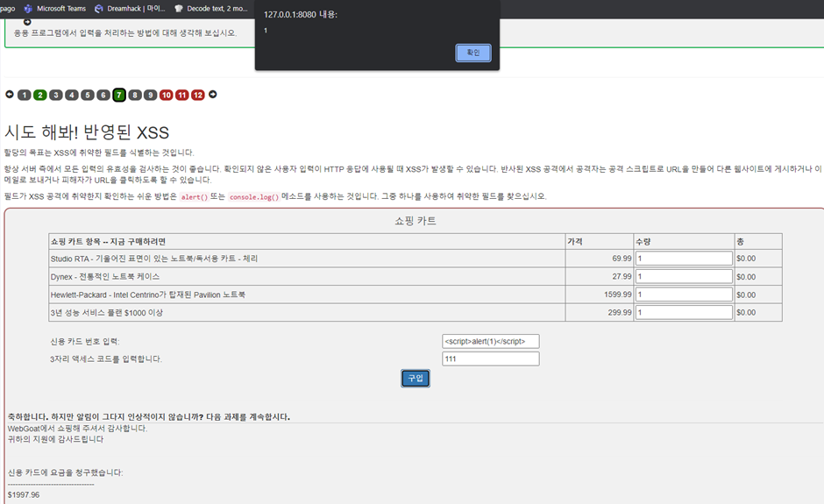Open lesson page 5
The image size is (824, 504).
[x=88, y=96]
